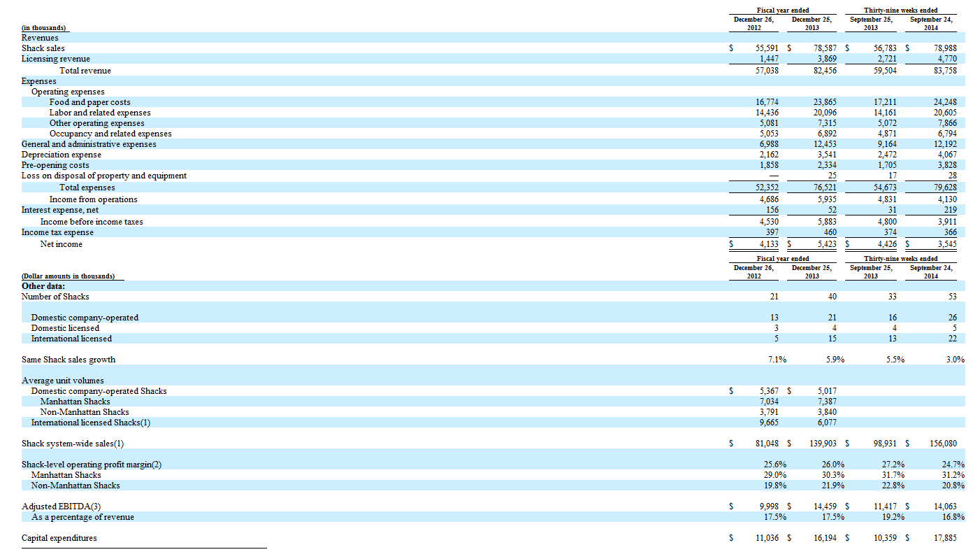Image resolution: width=980 pixels, height=559 pixels.
Task: Click the Manhattan Shacks volume "7,387"
Action: [x=827, y=402]
